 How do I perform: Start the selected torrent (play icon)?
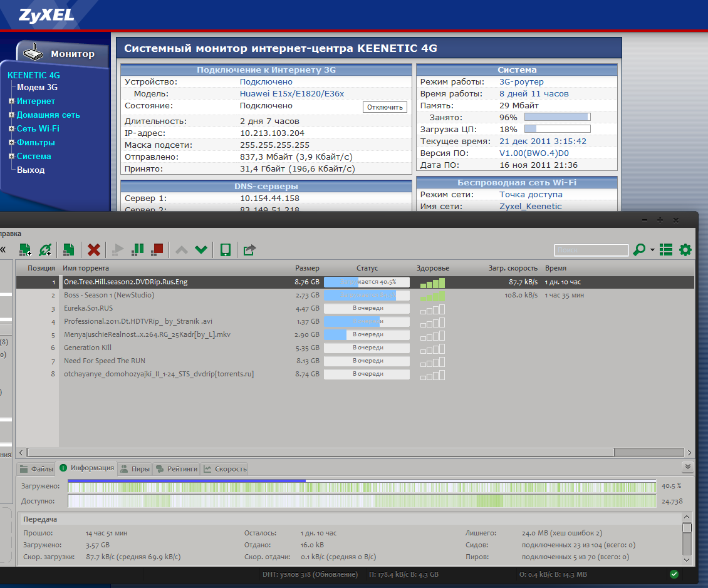(118, 250)
